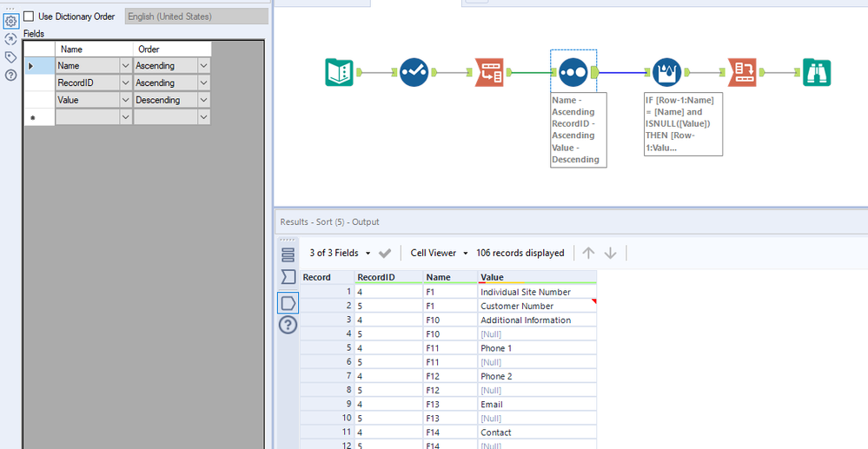This screenshot has height=449, width=868.
Task: Select the F11 name cell in record 5
Action: click(x=450, y=348)
